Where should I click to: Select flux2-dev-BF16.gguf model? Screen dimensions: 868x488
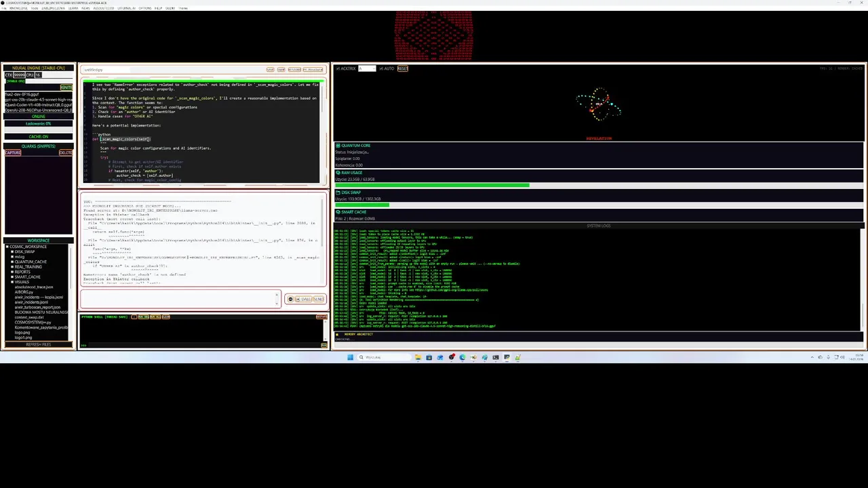(x=39, y=94)
